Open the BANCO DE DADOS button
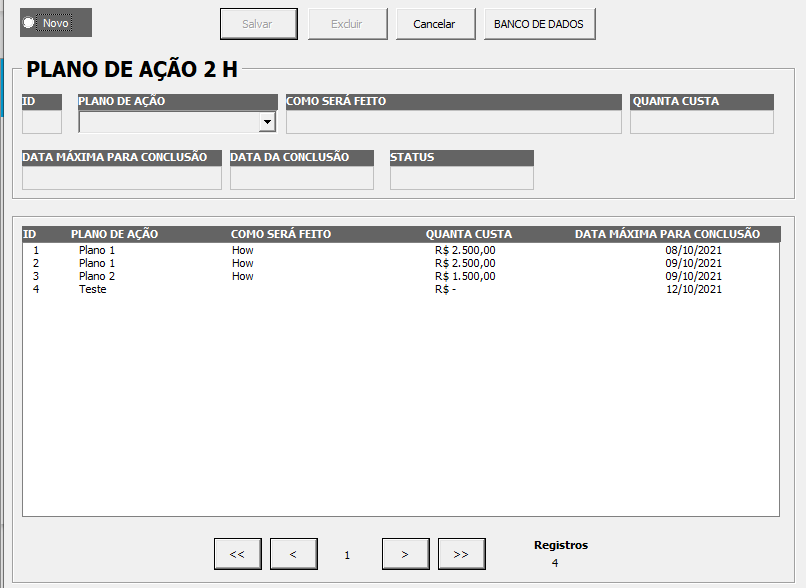The width and height of the screenshot is (806, 588). (539, 24)
